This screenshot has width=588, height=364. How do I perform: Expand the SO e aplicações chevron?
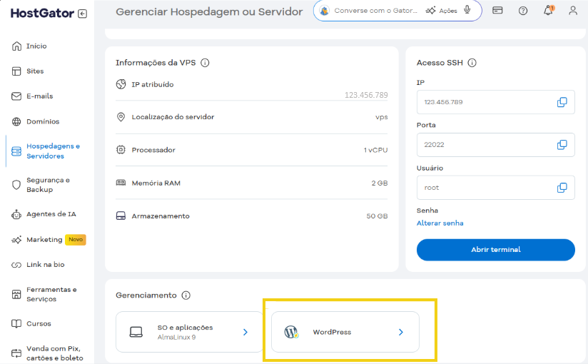coord(245,332)
